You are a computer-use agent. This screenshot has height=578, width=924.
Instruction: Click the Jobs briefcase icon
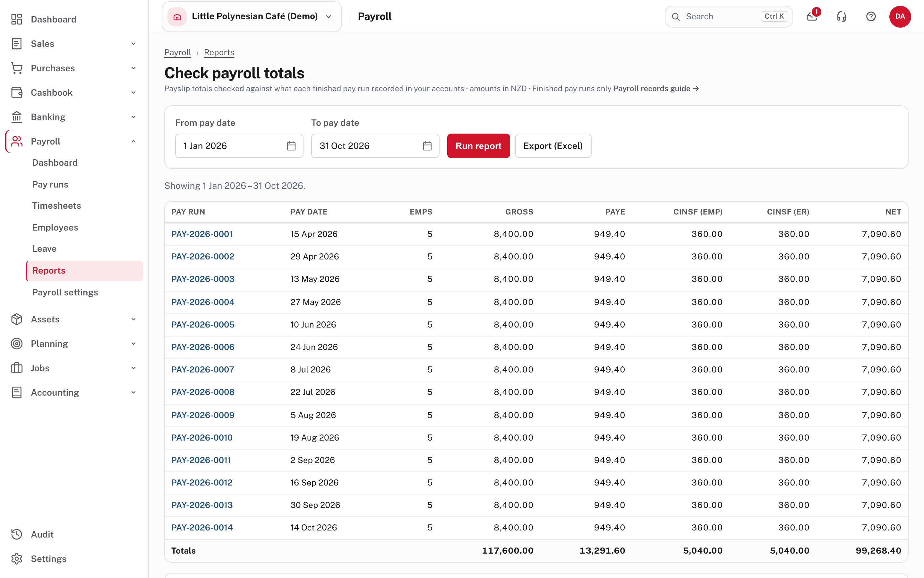tap(17, 368)
